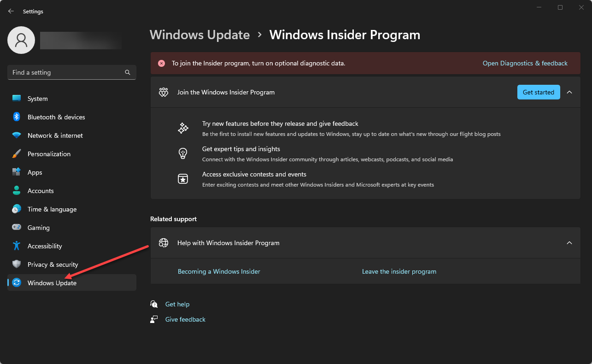Viewport: 592px width, 364px height.
Task: Click the star badge icon beside contests
Action: [183, 179]
